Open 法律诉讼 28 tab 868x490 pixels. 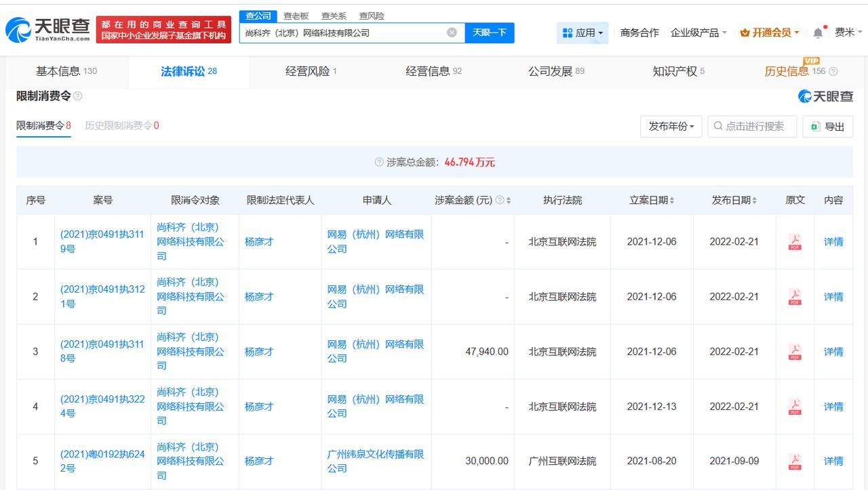coord(189,71)
